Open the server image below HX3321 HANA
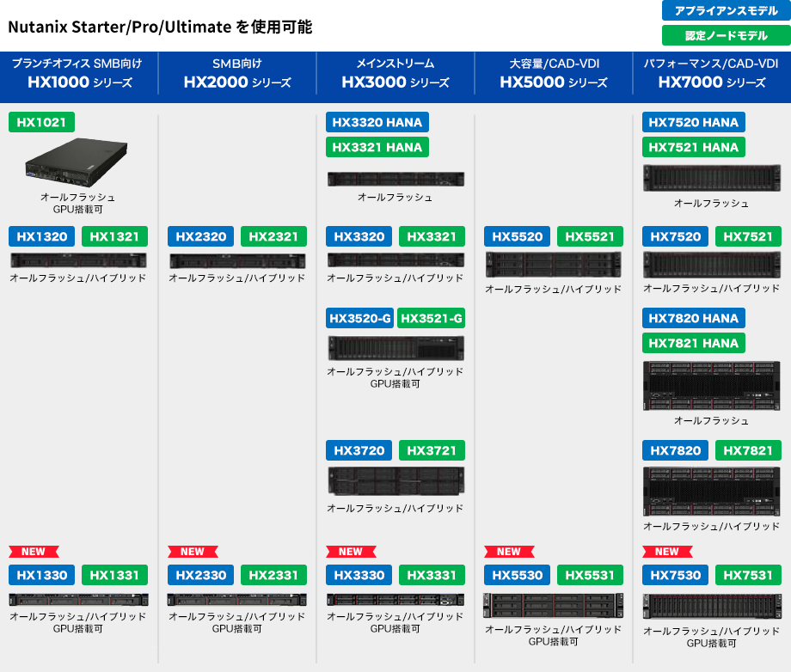The height and width of the screenshot is (672, 791). [x=395, y=179]
